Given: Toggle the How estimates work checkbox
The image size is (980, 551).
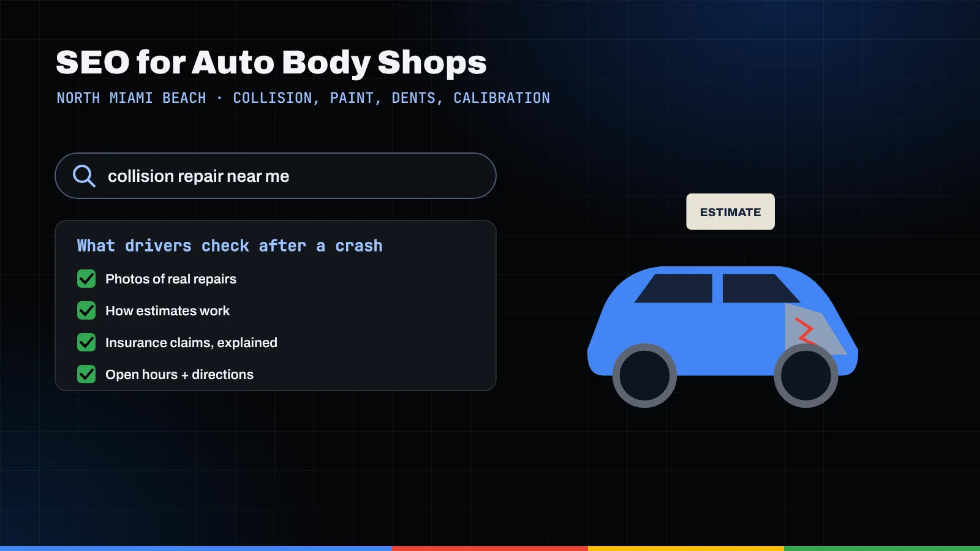Looking at the screenshot, I should (86, 310).
